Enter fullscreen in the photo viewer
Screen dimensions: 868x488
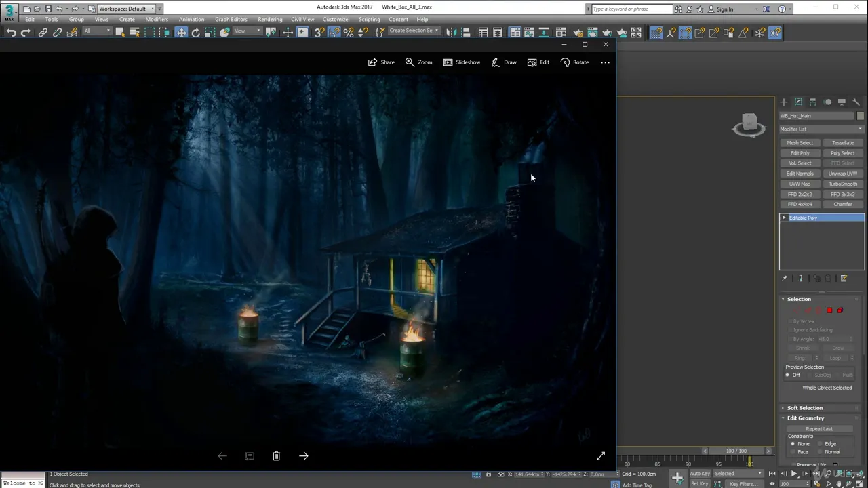pyautogui.click(x=601, y=456)
